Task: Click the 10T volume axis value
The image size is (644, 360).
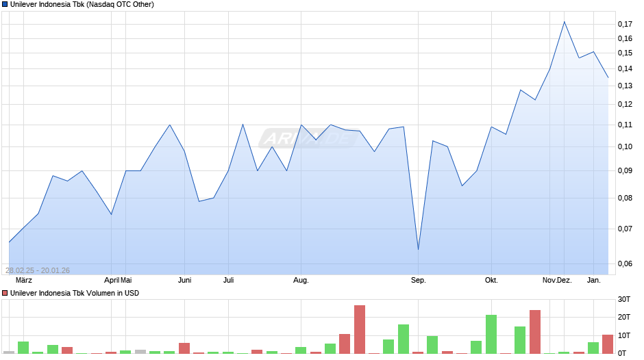Action: 624,335
